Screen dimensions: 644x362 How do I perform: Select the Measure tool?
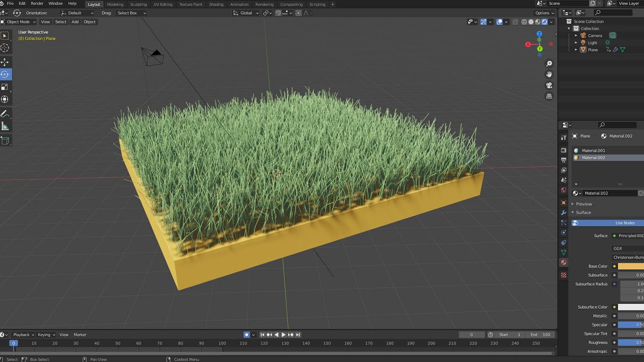pos(6,126)
